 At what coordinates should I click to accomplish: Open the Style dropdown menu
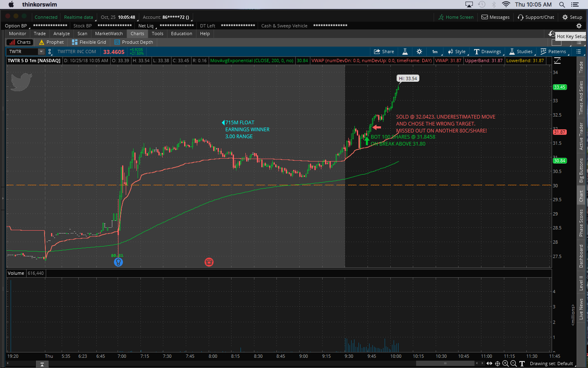[457, 52]
